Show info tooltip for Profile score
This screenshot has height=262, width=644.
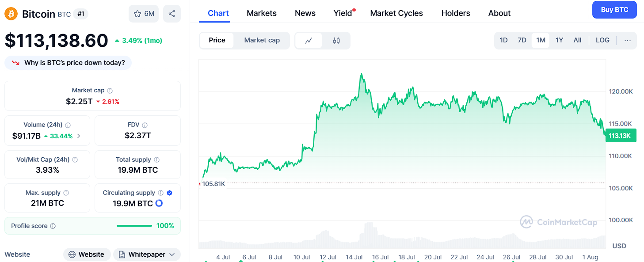53,226
